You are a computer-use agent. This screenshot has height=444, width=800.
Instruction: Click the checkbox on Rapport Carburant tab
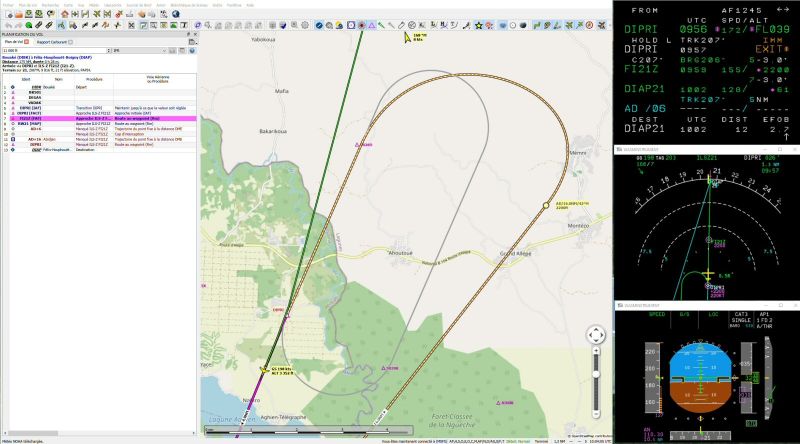coord(70,42)
